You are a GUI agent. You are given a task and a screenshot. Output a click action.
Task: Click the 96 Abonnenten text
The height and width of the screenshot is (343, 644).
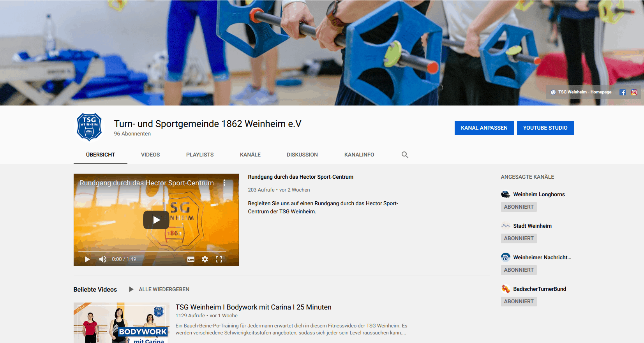(x=132, y=134)
